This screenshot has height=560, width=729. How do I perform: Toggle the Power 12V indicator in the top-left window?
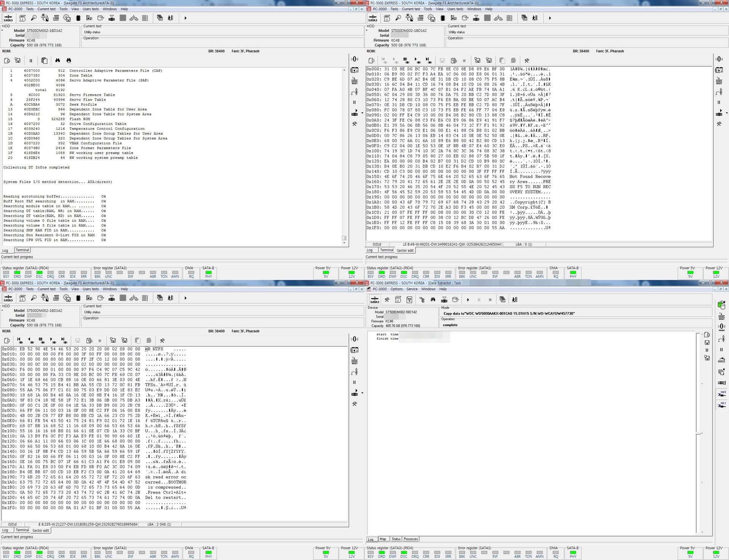coord(351,272)
